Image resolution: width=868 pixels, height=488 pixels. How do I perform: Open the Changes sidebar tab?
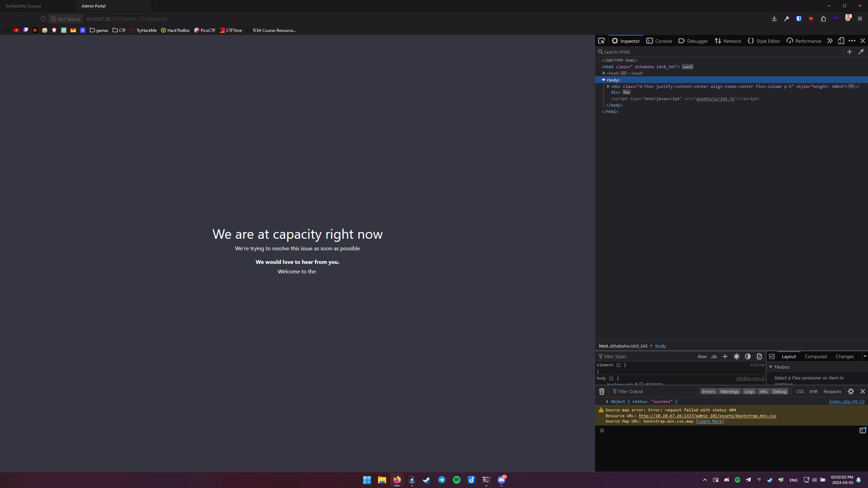[x=844, y=356]
